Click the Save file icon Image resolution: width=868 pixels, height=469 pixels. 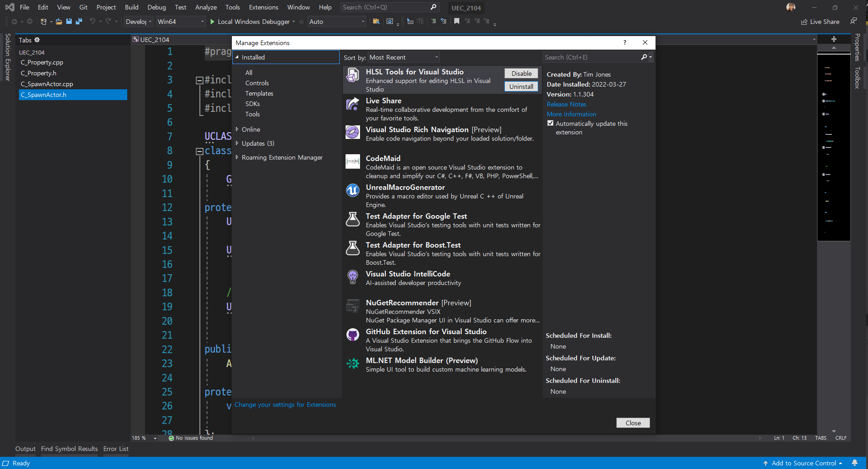[69, 21]
